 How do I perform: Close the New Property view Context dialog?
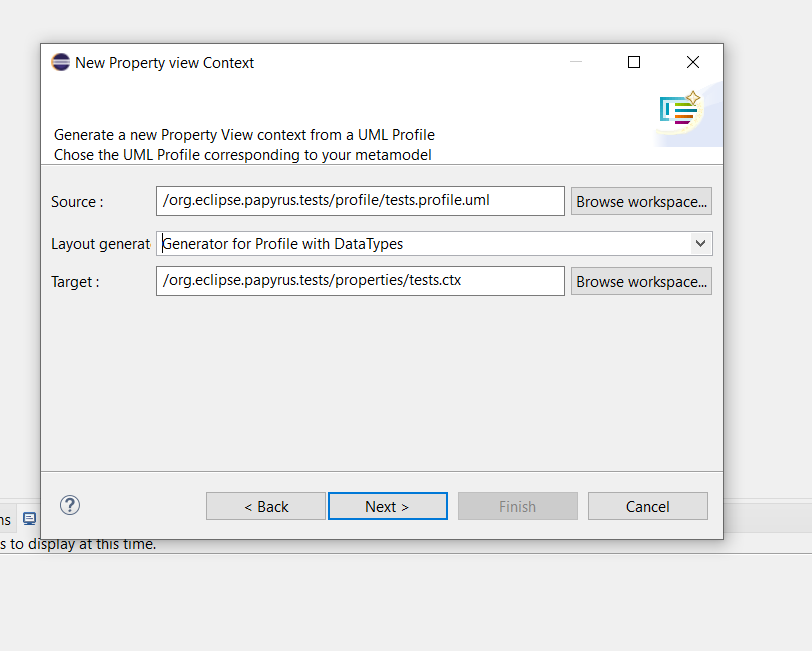pyautogui.click(x=692, y=62)
